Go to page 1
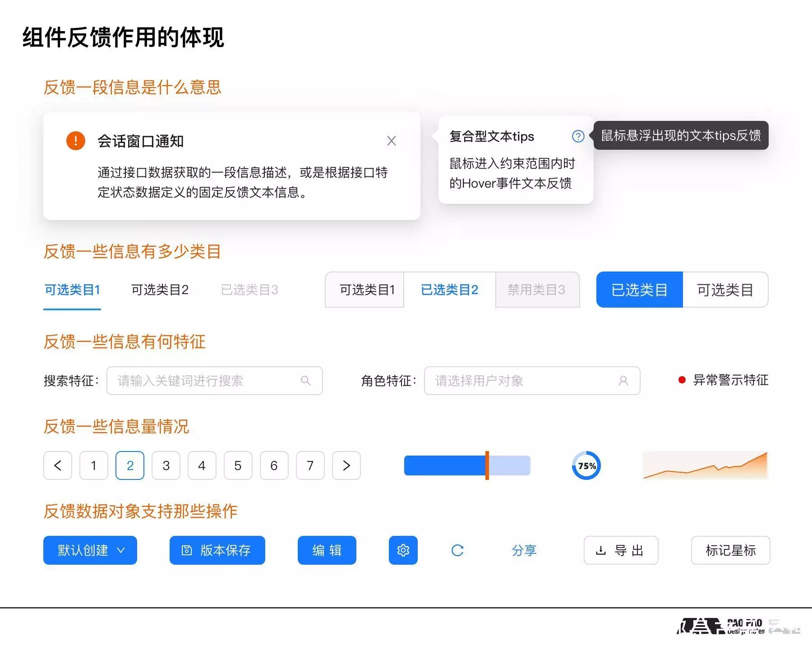Viewport: 812px width, 645px height. pyautogui.click(x=94, y=465)
